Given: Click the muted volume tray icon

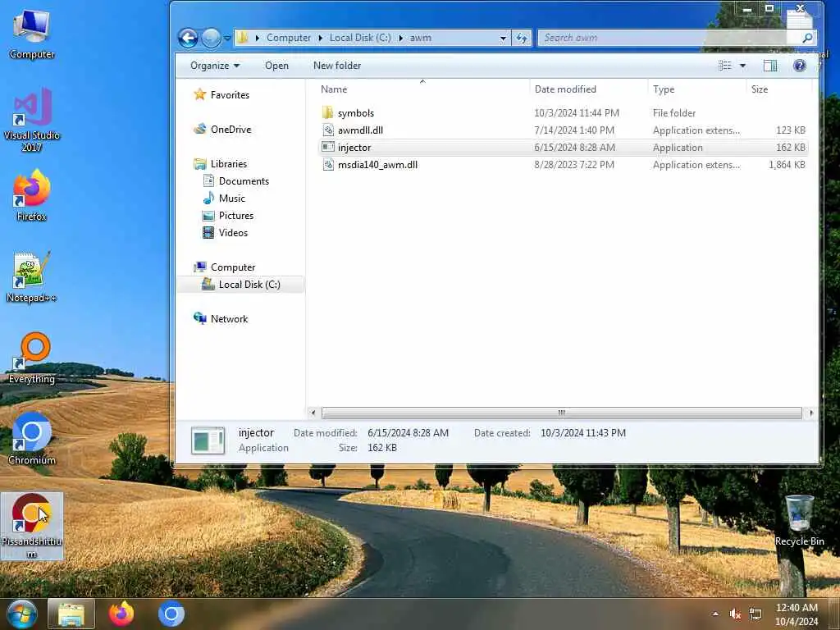Looking at the screenshot, I should click(735, 614).
